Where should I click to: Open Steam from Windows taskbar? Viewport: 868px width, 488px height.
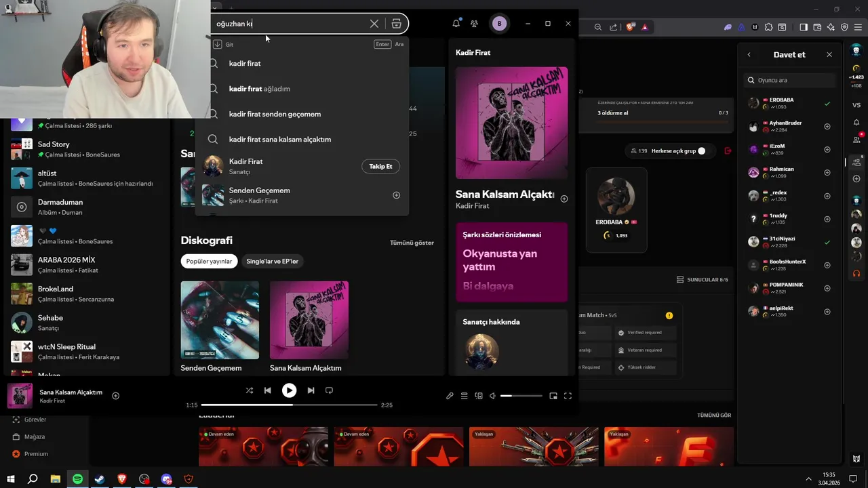[100, 479]
